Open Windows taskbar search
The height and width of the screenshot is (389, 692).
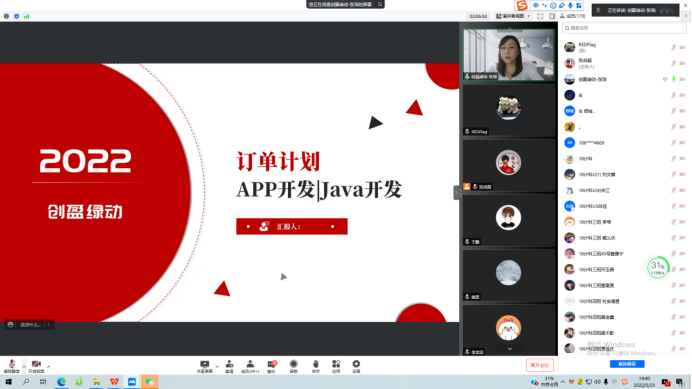point(26,382)
